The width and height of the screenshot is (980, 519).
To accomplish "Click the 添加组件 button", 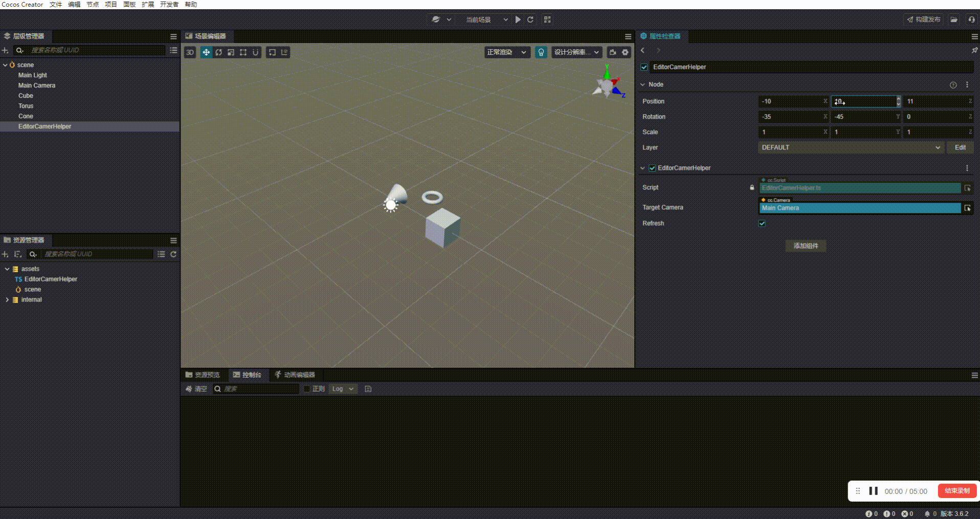I will point(806,246).
